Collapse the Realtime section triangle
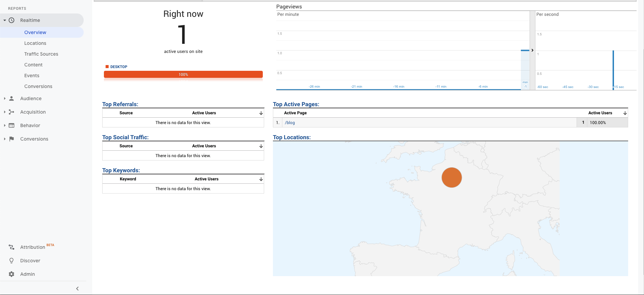 (x=5, y=20)
